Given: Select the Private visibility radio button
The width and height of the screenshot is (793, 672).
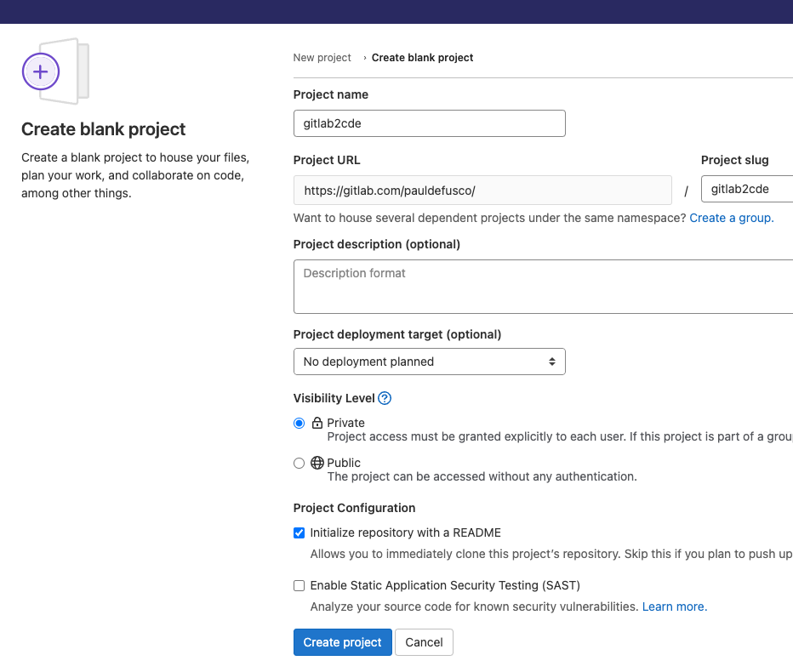Looking at the screenshot, I should 299,424.
